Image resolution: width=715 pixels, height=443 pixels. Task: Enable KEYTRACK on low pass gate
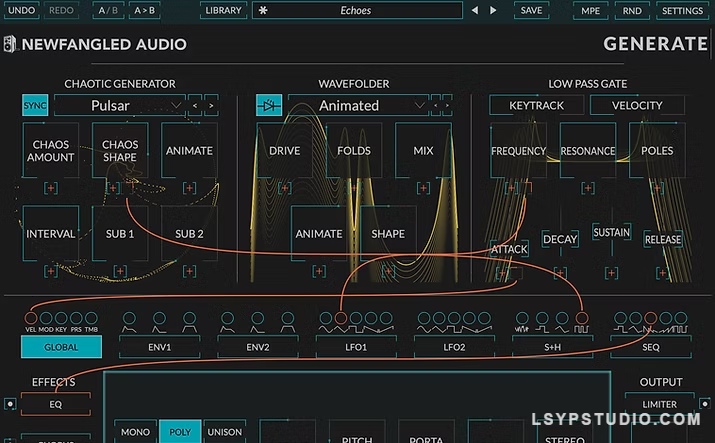pyautogui.click(x=536, y=105)
